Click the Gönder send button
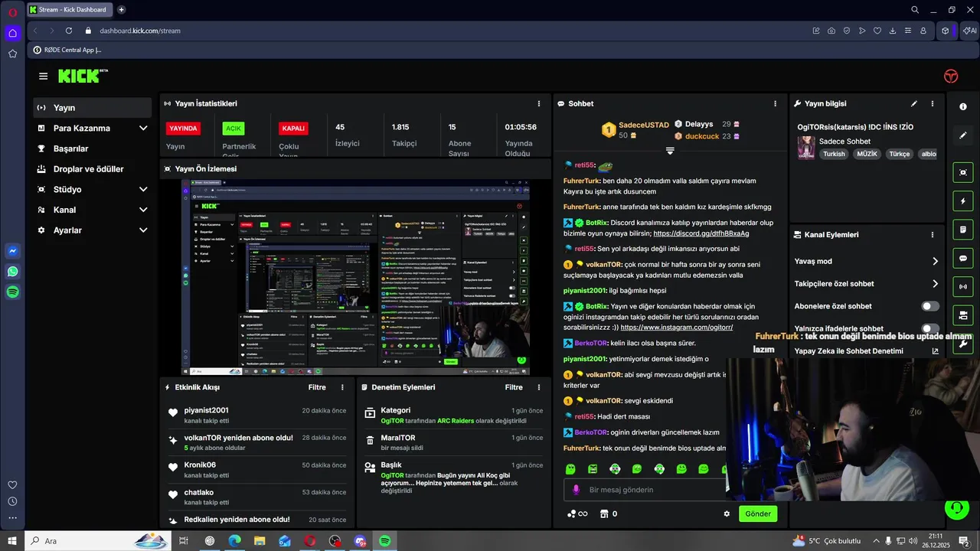Screen dimensions: 980x551 coord(758,514)
